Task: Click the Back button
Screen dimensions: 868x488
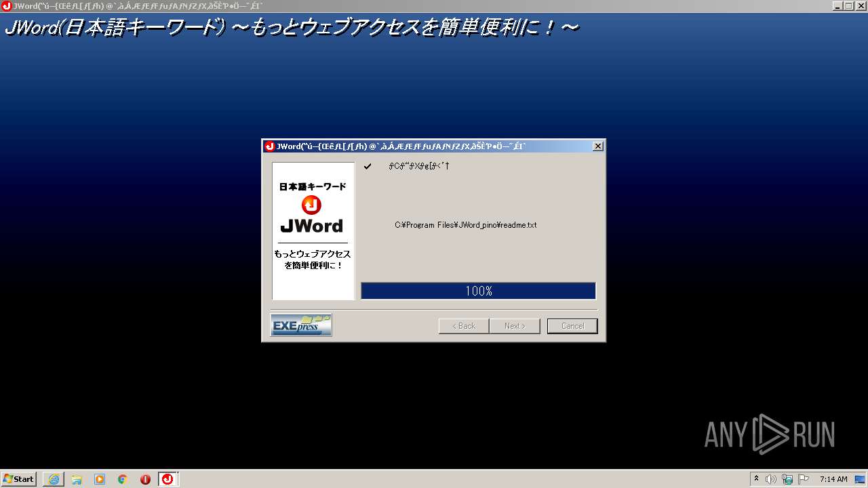Action: [x=464, y=326]
